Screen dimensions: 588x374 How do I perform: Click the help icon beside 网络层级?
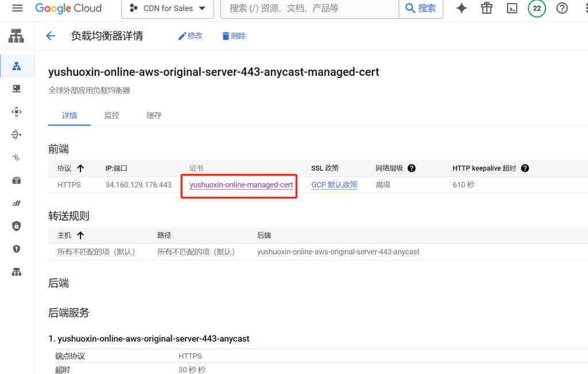(411, 168)
